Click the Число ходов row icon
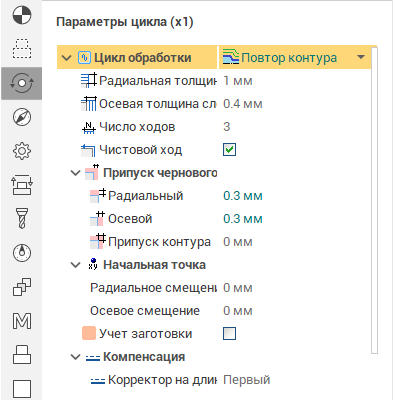Screen dimensions: 395x401 (89, 127)
